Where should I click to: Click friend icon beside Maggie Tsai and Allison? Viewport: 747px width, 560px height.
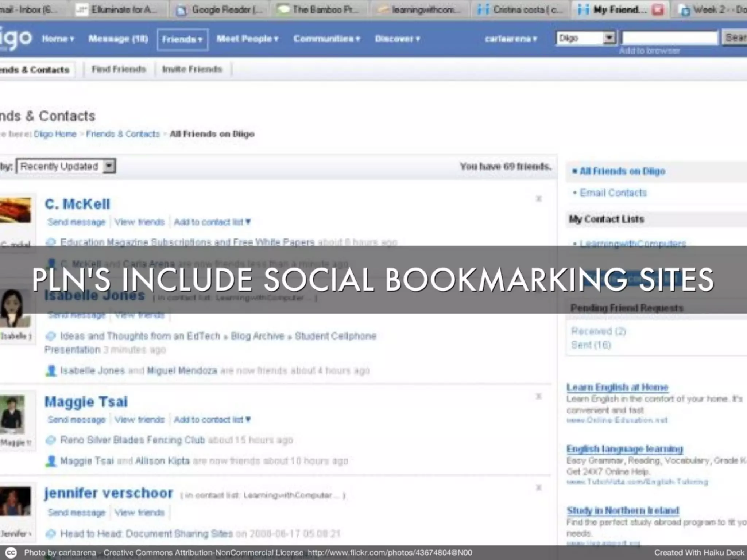point(51,461)
